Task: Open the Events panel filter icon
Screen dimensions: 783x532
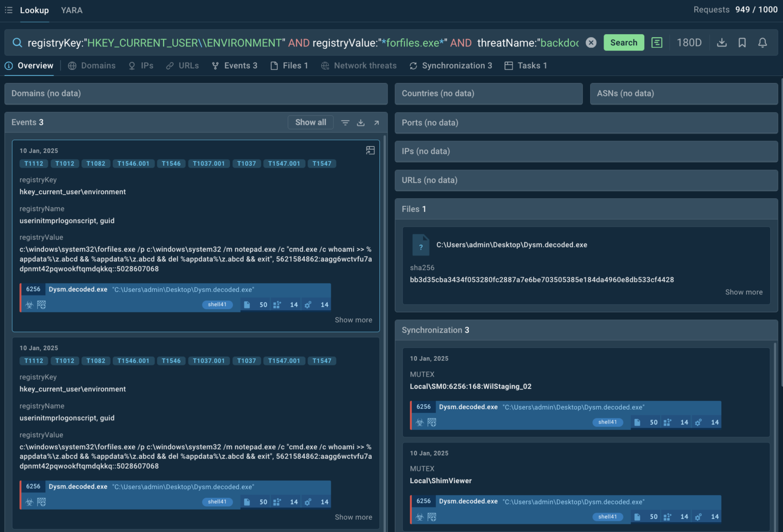Action: coord(345,123)
